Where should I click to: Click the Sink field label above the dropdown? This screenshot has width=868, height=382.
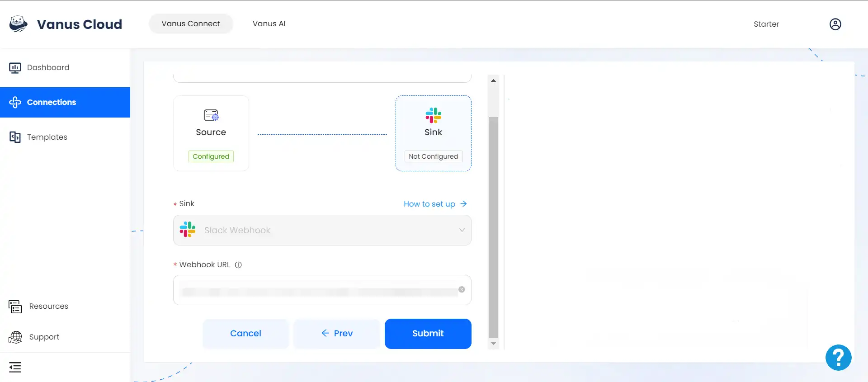[x=187, y=204]
